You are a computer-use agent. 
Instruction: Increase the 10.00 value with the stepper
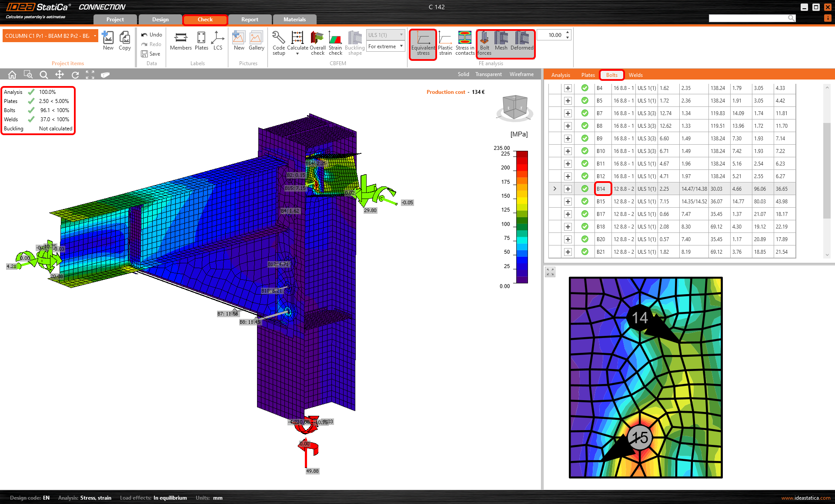click(568, 32)
